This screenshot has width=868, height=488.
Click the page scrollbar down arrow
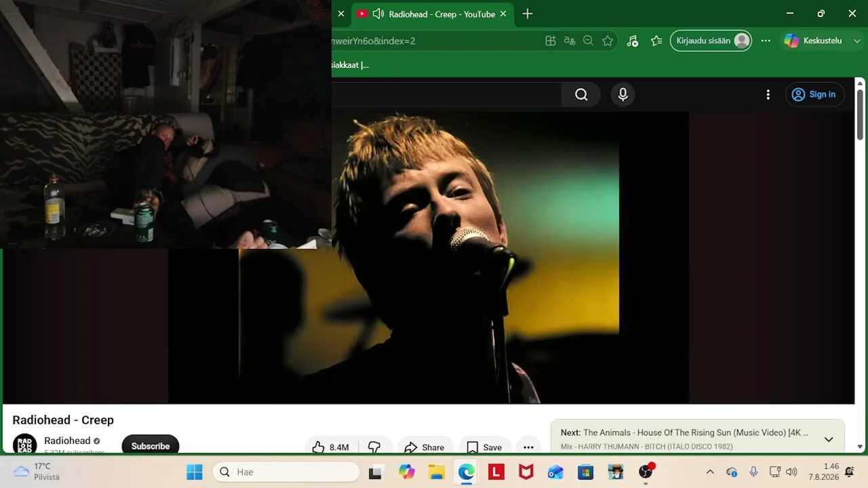(860, 447)
